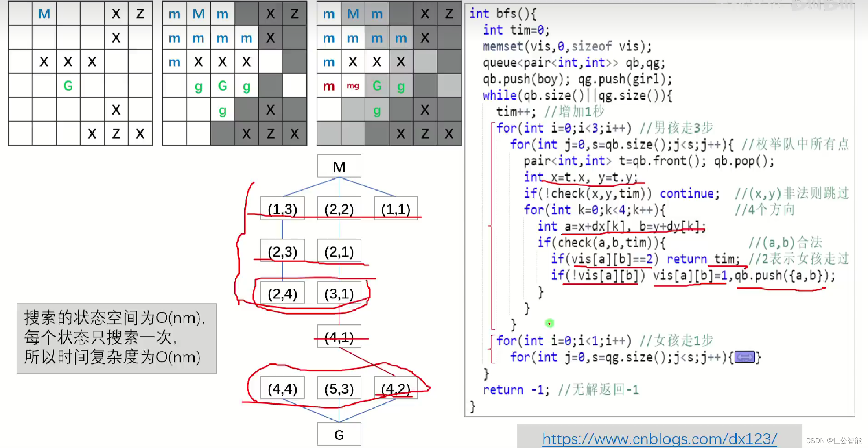This screenshot has width=868, height=448.
Task: Click the code line 'int bfs(){'
Action: (x=503, y=13)
